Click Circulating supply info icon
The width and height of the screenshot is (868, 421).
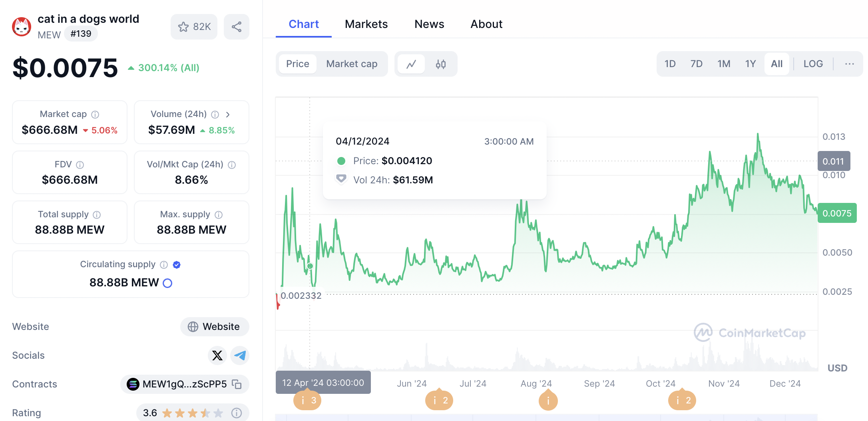[164, 265]
